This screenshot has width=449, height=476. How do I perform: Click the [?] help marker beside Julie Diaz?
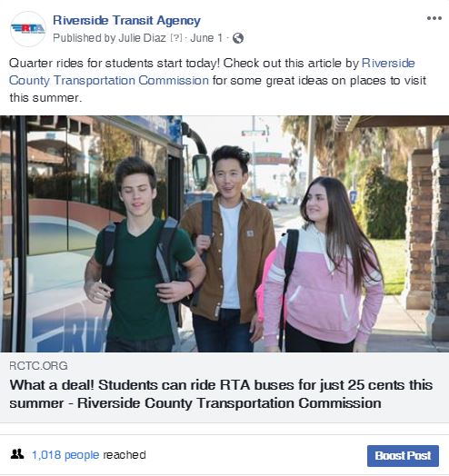coord(176,38)
